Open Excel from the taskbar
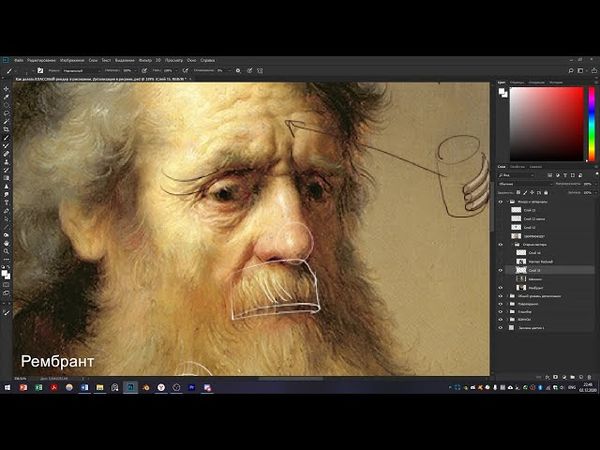Screen dimensions: 600x450 click(x=39, y=388)
